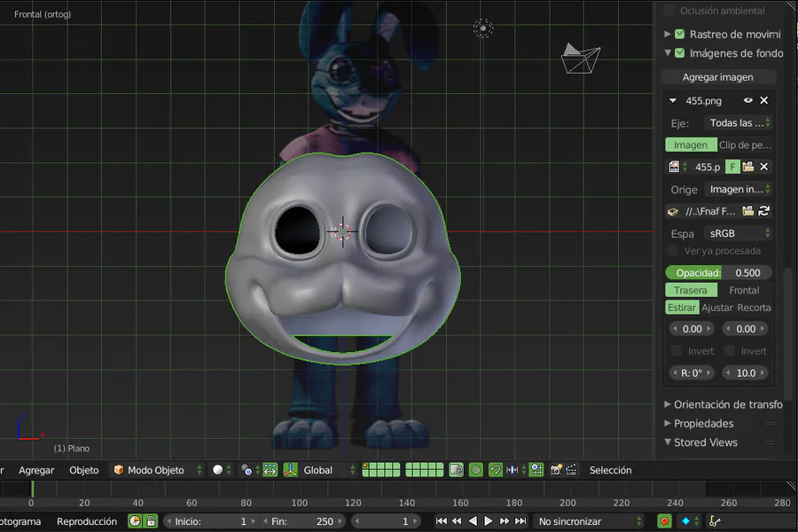This screenshot has height=532, width=798.
Task: Click the OpenGL render image camera icon
Action: 556,470
